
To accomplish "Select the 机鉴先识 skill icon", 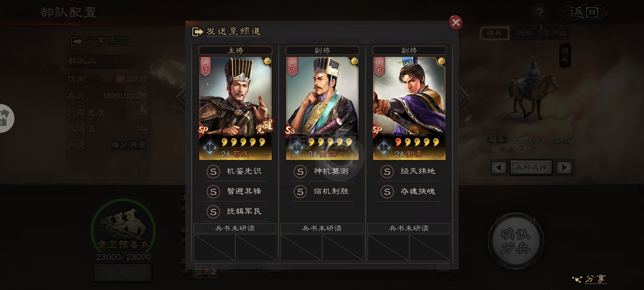I will (x=213, y=172).
